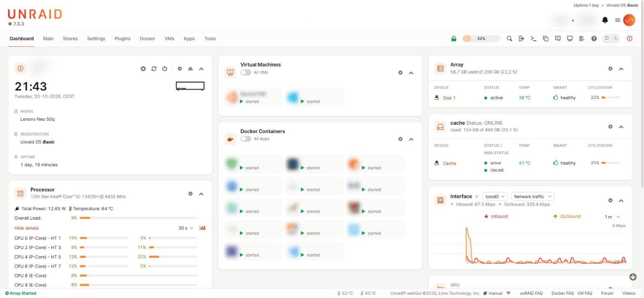
Task: Stop the array using the stop icon
Action: (x=143, y=69)
